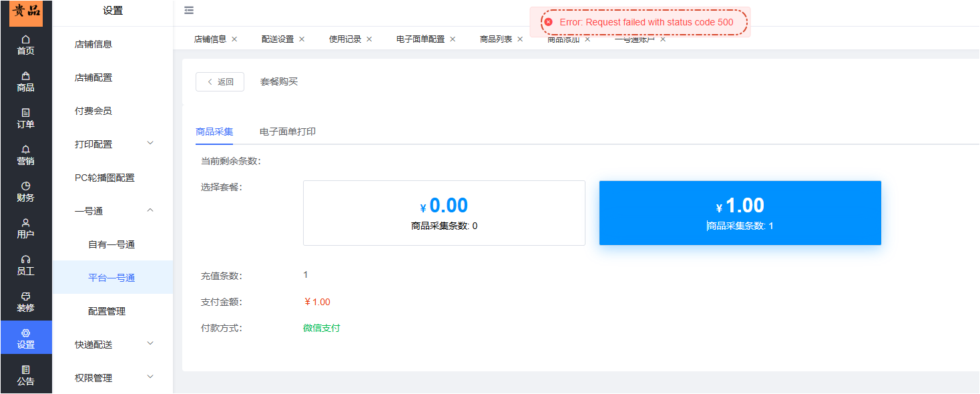This screenshot has width=980, height=394.
Task: Select 设置 in the dark sidebar
Action: 26,339
